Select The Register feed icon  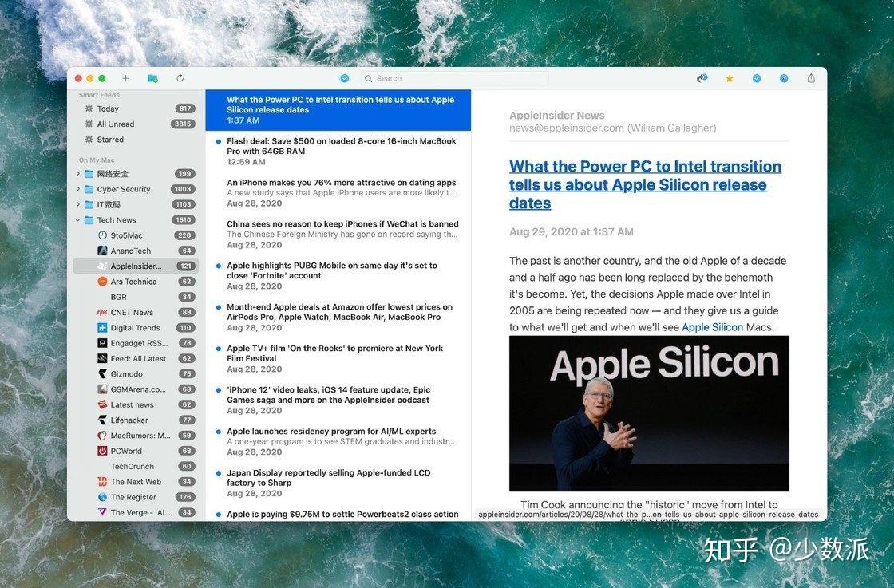click(102, 496)
